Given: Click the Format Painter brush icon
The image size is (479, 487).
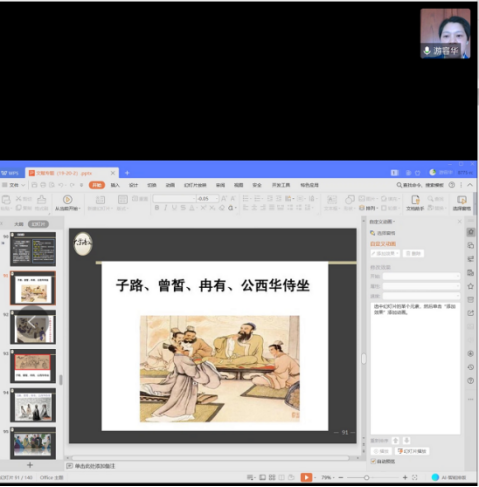Looking at the screenshot, I should (41, 200).
